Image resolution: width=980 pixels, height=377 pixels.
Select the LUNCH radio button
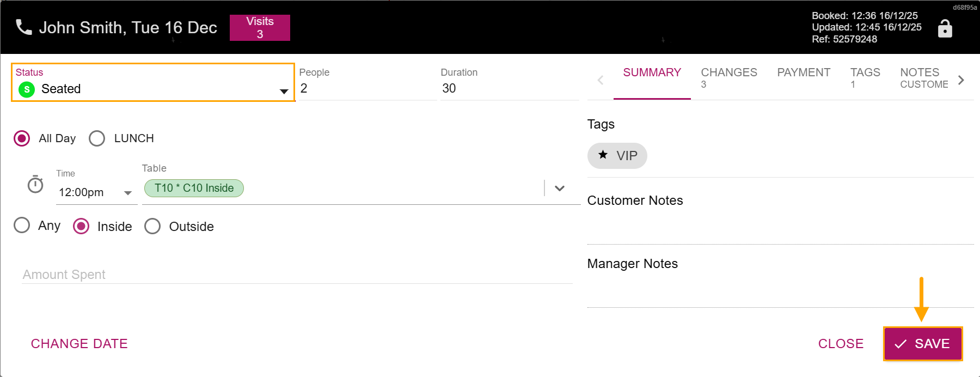tap(97, 138)
